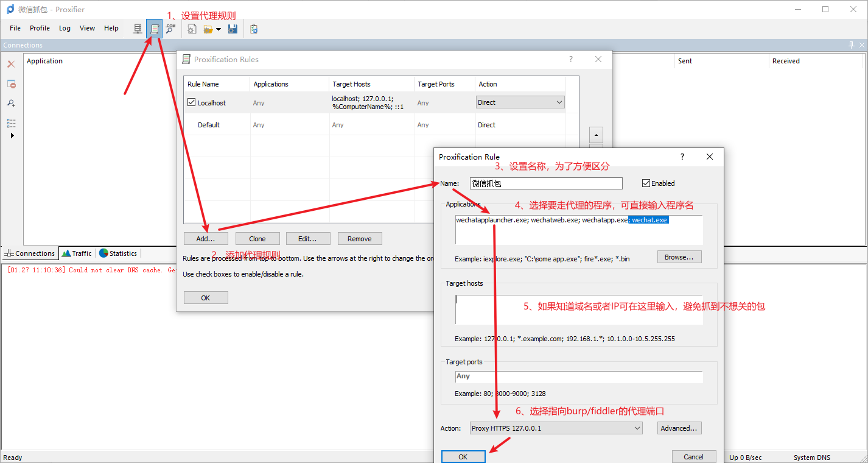The image size is (868, 463).
Task: Click the System DNS status bar entry
Action: tap(811, 458)
